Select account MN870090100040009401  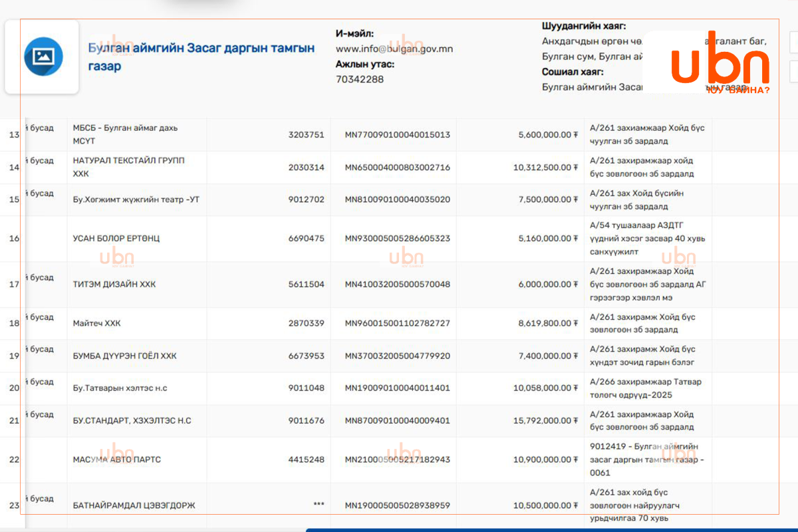397,420
